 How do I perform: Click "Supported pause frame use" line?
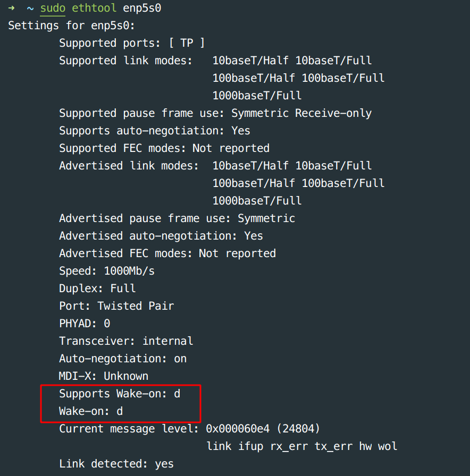[215, 113]
